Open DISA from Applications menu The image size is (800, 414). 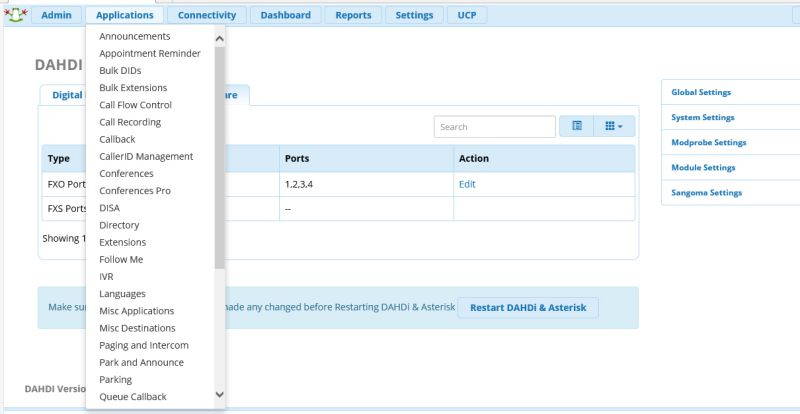tap(110, 208)
